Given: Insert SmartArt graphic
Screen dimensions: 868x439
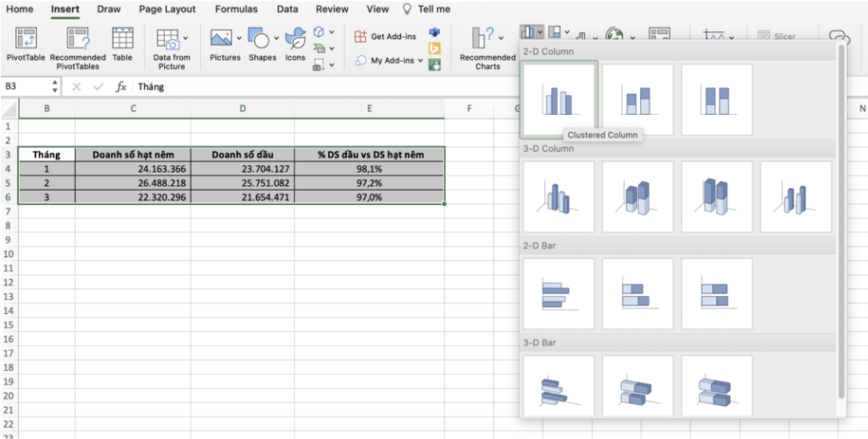Looking at the screenshot, I should [x=319, y=48].
